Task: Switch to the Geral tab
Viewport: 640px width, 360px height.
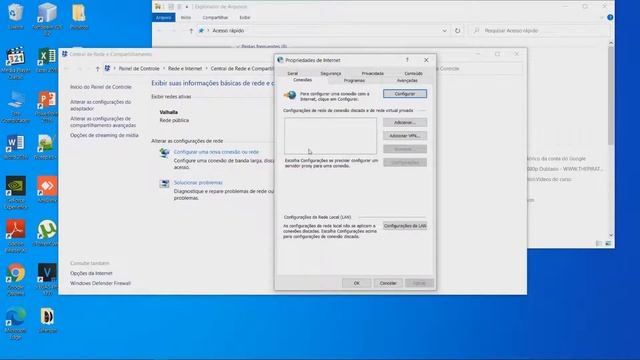Action: click(293, 73)
